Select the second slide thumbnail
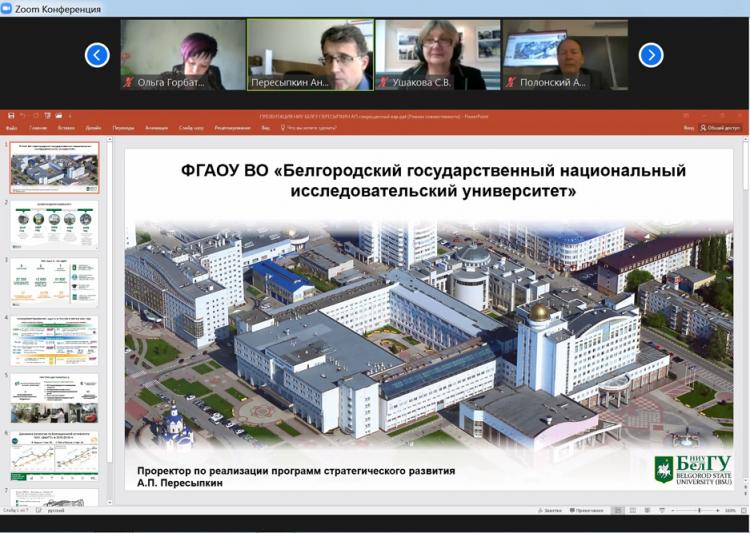 (55, 223)
